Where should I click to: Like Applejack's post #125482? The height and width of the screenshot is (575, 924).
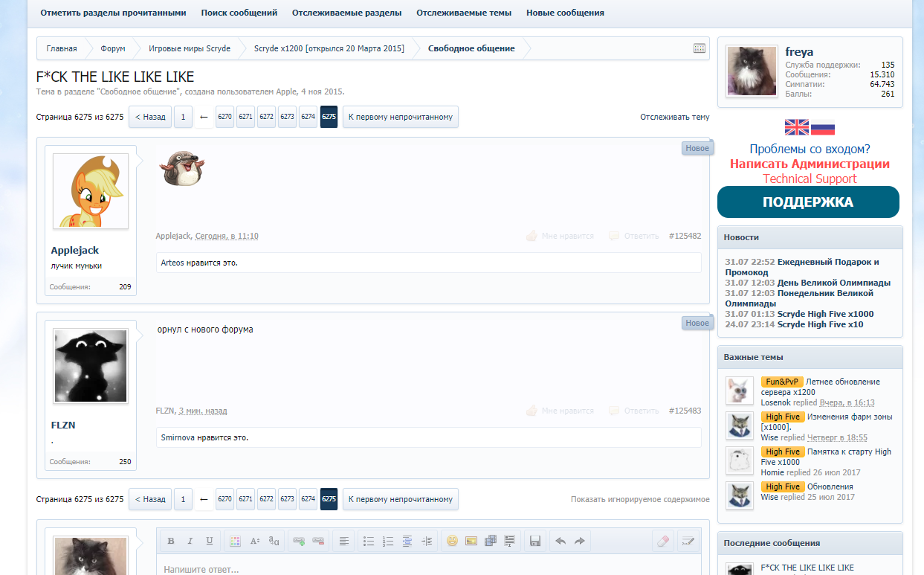pyautogui.click(x=560, y=236)
